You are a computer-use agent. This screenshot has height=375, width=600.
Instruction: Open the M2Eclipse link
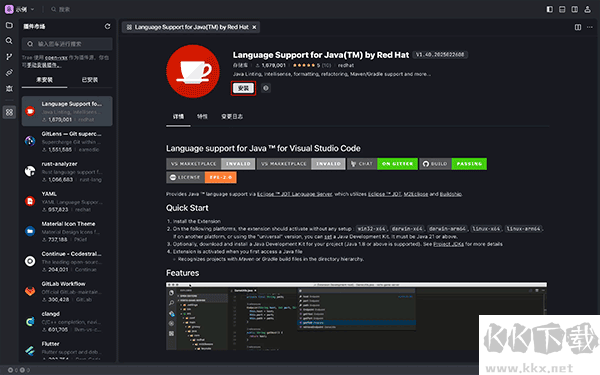point(416,194)
